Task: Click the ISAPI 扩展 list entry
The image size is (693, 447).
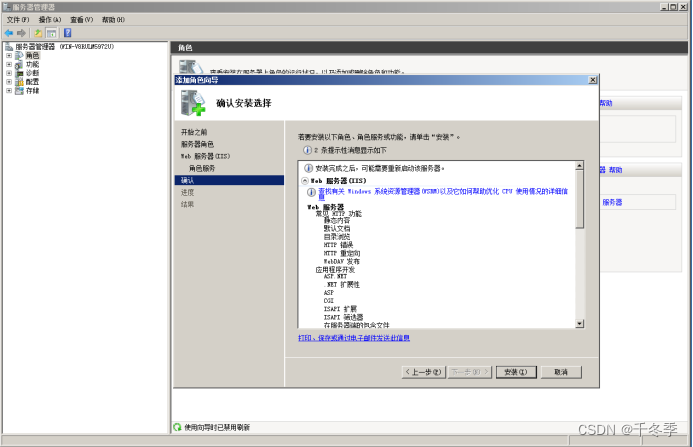Action: pos(340,309)
